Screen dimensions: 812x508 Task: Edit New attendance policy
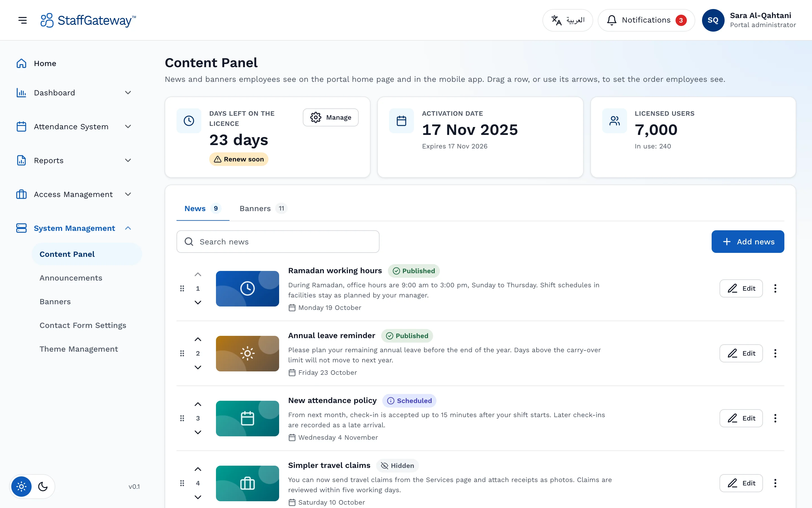click(x=741, y=418)
